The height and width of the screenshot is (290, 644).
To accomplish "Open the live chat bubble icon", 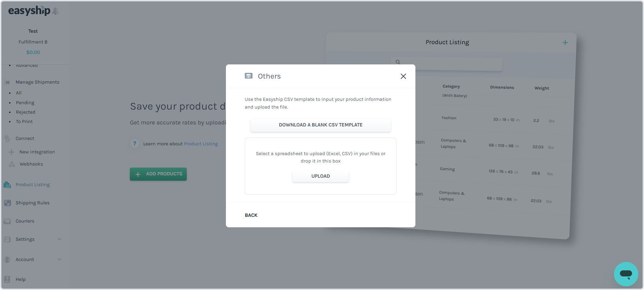I will (x=626, y=274).
